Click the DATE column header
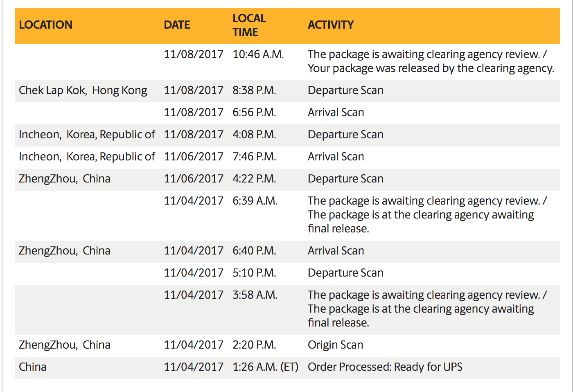 click(x=177, y=25)
